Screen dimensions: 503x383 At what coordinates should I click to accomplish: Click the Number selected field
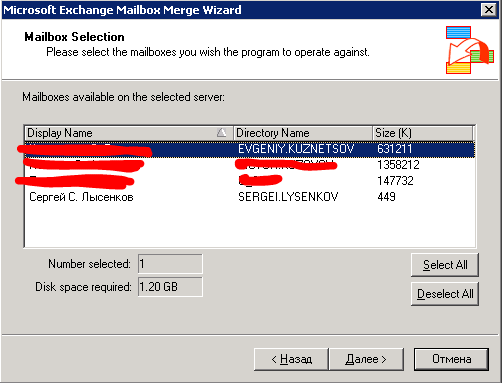(170, 264)
